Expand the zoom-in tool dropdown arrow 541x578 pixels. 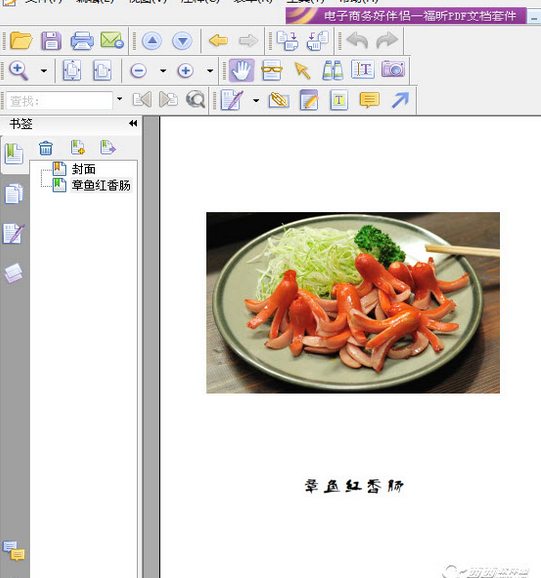point(43,70)
